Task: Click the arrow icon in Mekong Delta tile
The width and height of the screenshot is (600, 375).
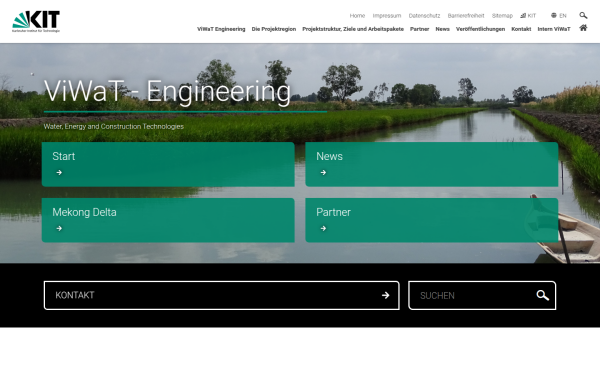Action: [x=59, y=228]
